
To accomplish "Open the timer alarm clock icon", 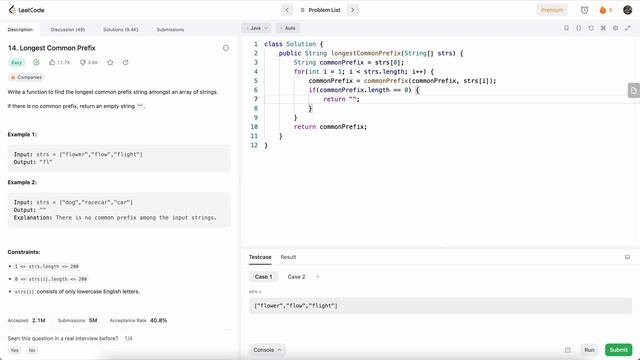I will point(584,10).
